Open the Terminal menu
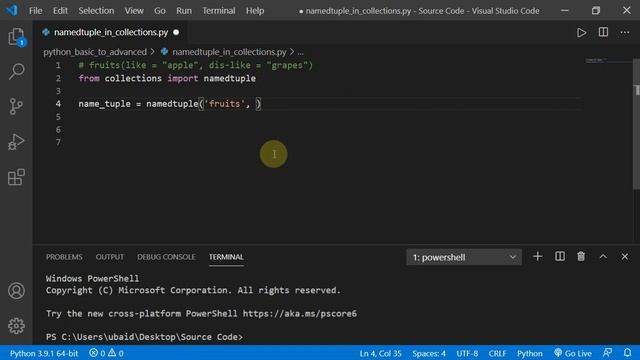The height and width of the screenshot is (360, 640). click(218, 11)
